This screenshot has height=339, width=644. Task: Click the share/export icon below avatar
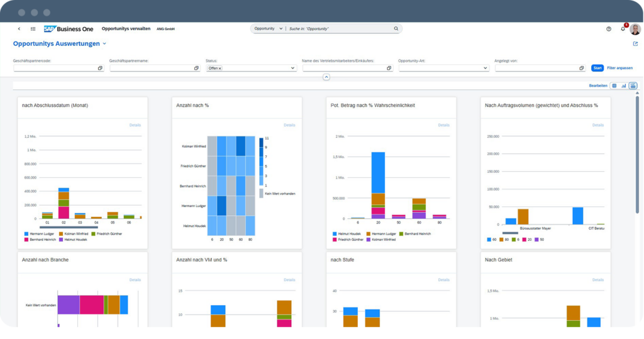(635, 43)
